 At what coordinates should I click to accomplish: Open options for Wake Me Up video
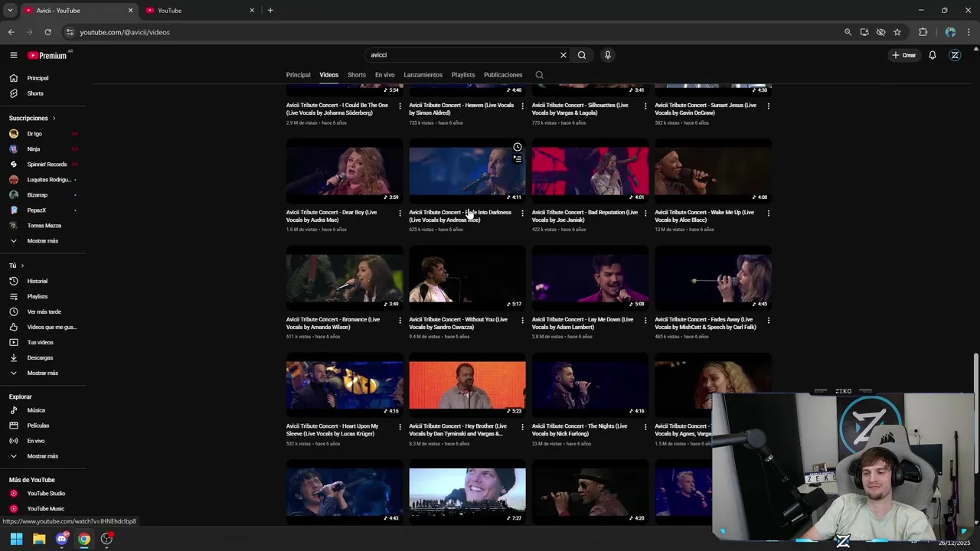769,214
